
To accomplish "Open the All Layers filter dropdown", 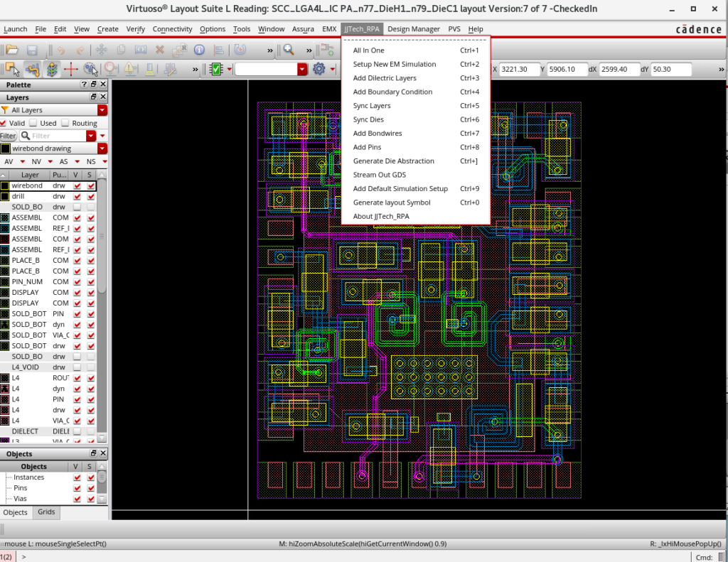I will 102,110.
